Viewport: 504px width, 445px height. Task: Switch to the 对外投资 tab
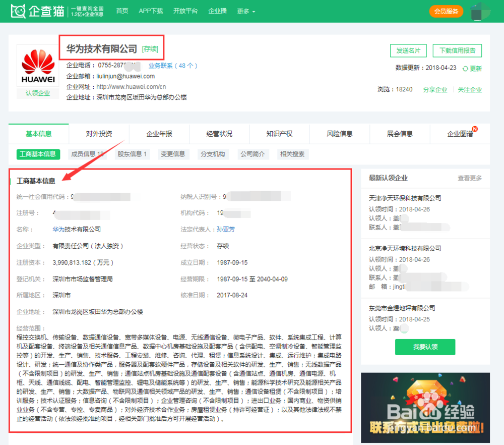99,134
